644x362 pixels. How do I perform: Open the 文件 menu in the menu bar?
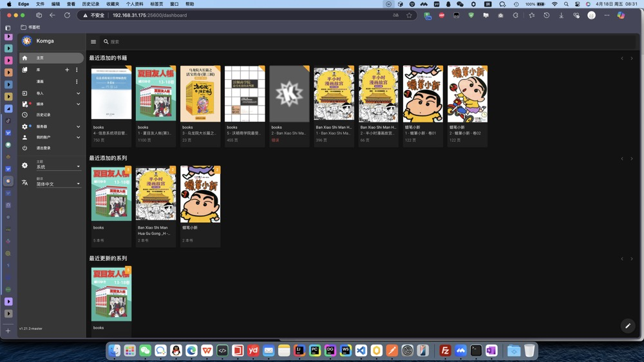(40, 4)
